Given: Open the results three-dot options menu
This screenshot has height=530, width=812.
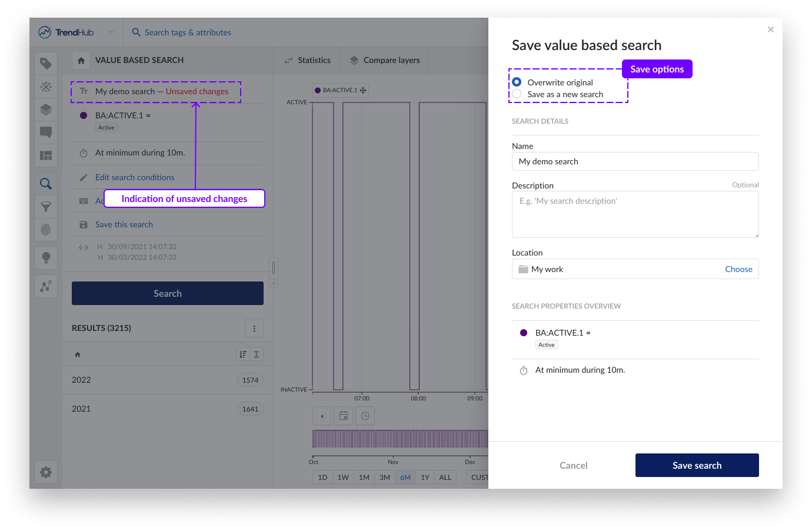Looking at the screenshot, I should point(254,328).
